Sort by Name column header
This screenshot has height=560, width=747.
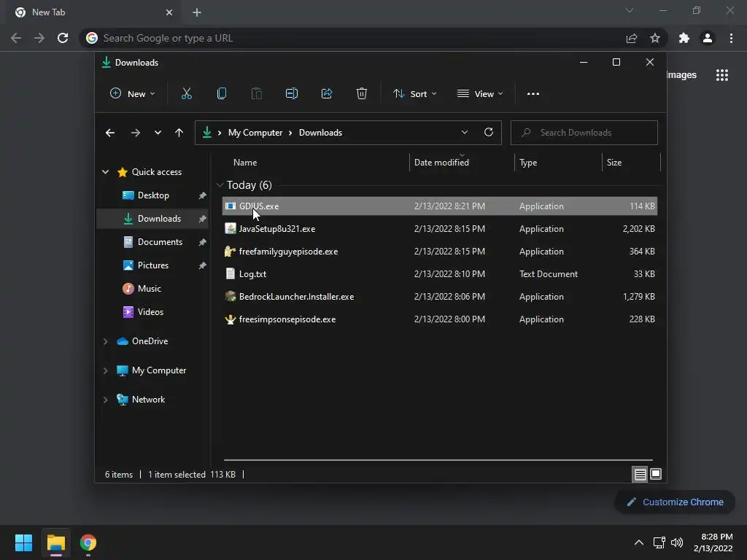tap(245, 163)
